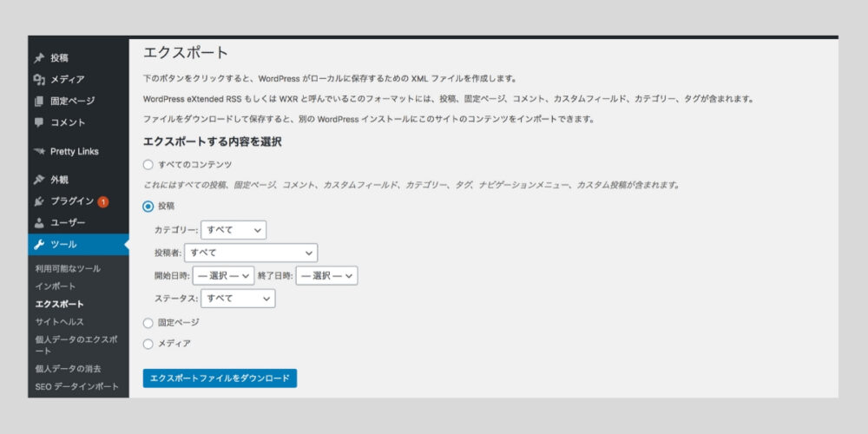Click the 投稿者 field label
The image size is (868, 434).
click(168, 253)
